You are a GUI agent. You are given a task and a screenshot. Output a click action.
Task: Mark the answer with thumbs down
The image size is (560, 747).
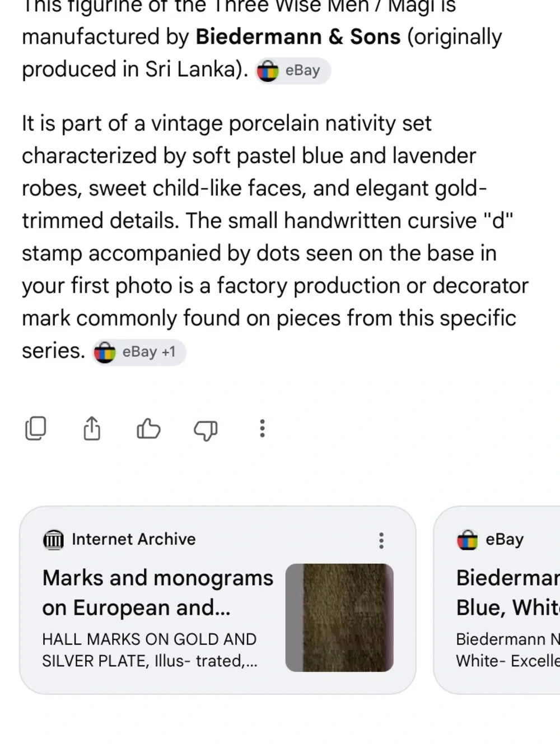click(206, 430)
